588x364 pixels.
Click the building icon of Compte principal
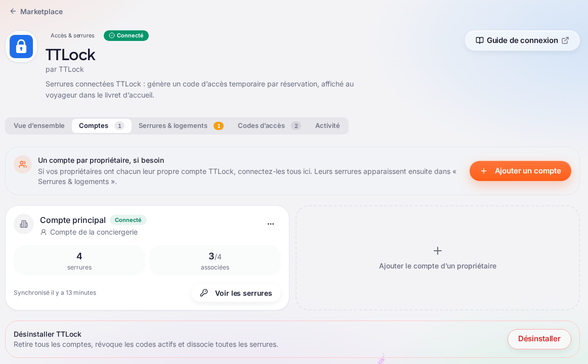tap(24, 224)
